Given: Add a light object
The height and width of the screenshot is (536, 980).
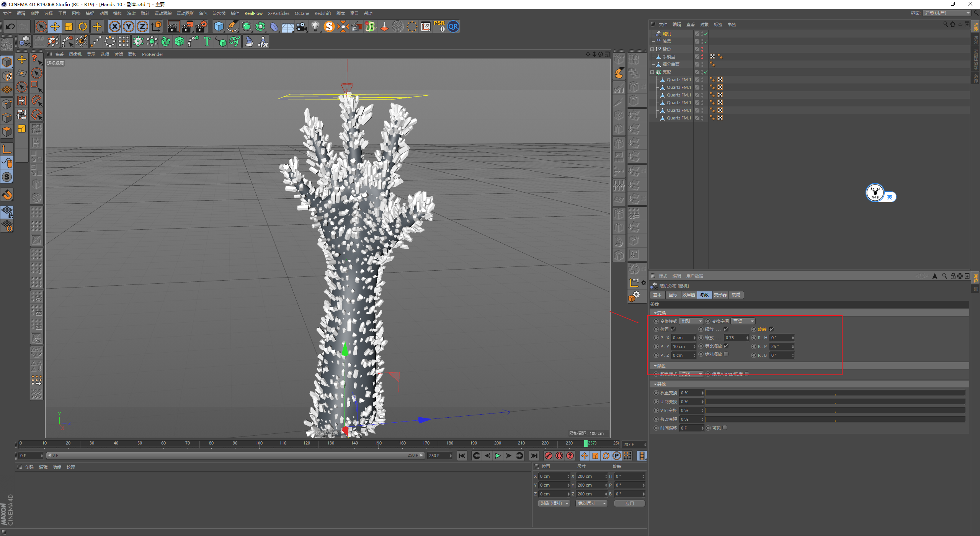Looking at the screenshot, I should (x=315, y=26).
